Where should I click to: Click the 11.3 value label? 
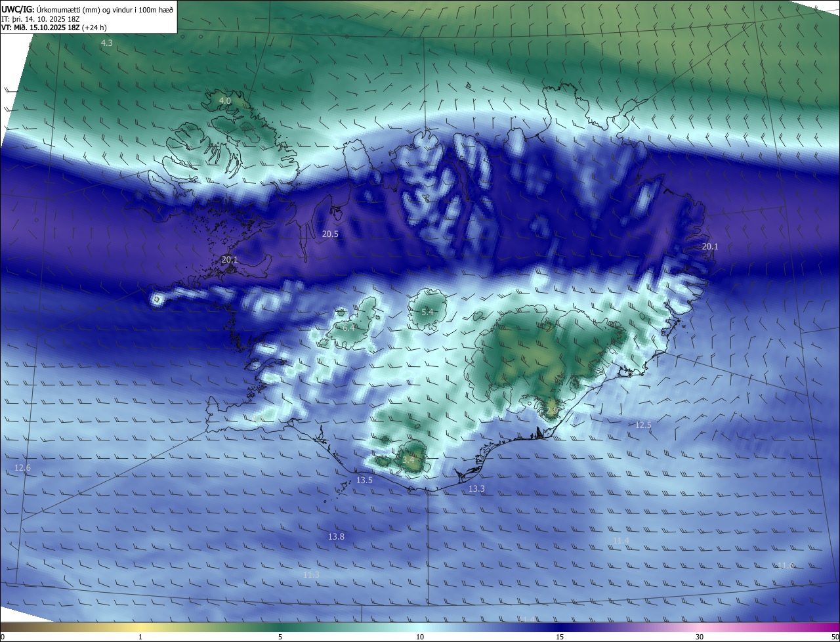(x=311, y=574)
